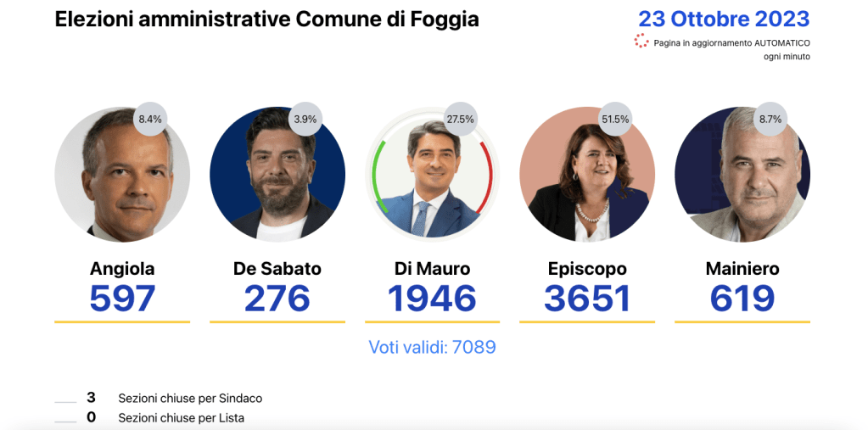Image resolution: width=868 pixels, height=430 pixels.
Task: Click the page title Elezioni amministrative Comune di Foggia
Action: pos(266,19)
